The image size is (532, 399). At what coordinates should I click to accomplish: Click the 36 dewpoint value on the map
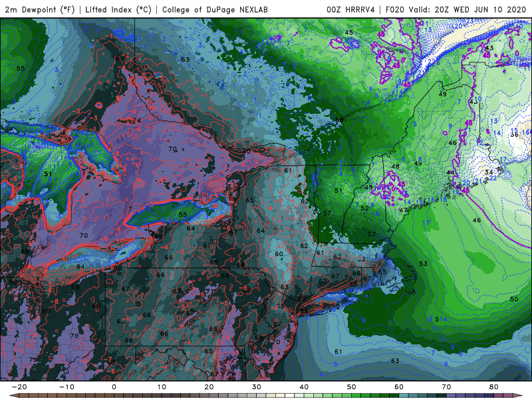[x=514, y=135]
